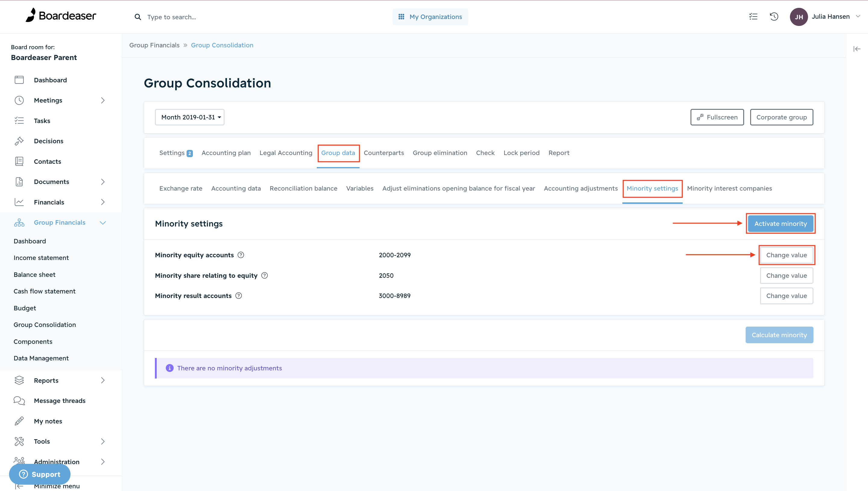Open the task checklist icon in header
The height and width of the screenshot is (491, 868).
[x=753, y=17]
